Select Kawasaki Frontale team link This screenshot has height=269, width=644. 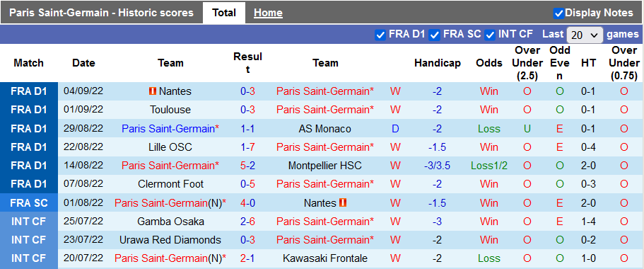click(x=325, y=258)
